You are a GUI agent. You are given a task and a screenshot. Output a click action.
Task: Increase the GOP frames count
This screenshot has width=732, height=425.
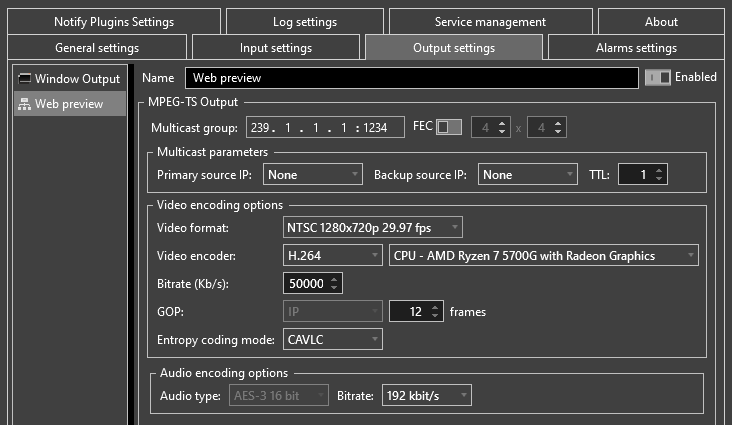click(x=435, y=307)
